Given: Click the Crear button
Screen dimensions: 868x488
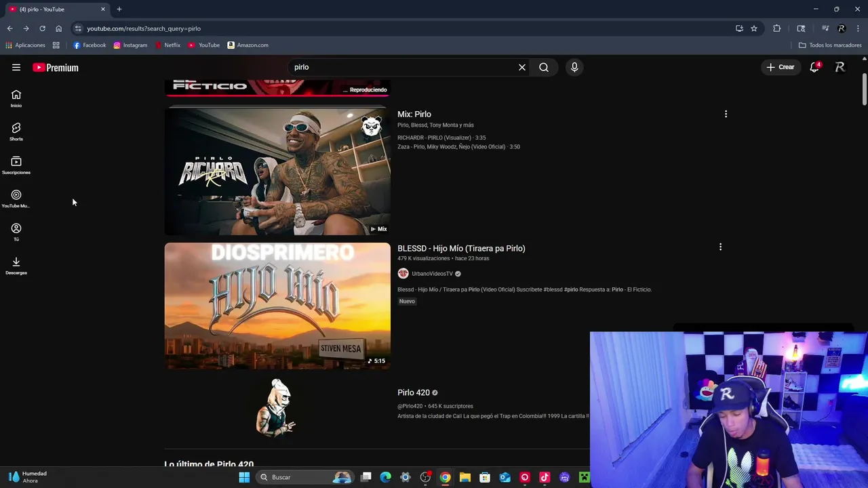Looking at the screenshot, I should click(x=781, y=67).
